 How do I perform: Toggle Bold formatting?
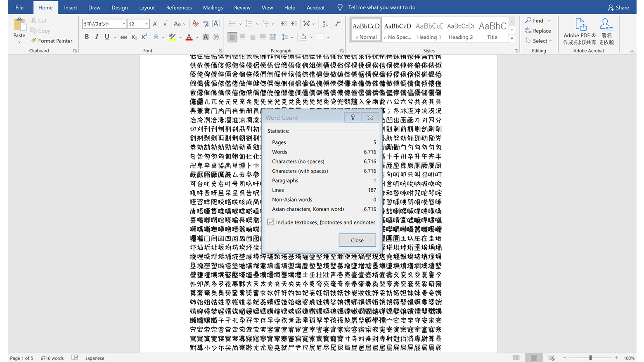tap(87, 37)
